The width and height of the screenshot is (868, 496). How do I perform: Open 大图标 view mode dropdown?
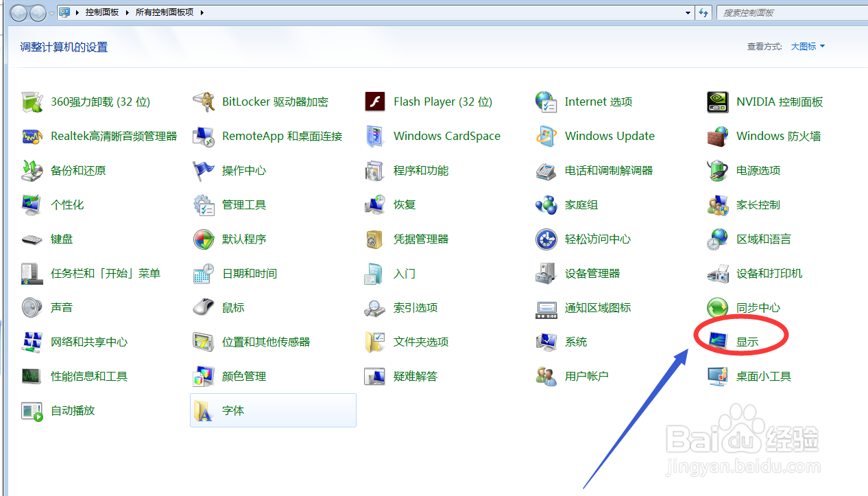808,47
